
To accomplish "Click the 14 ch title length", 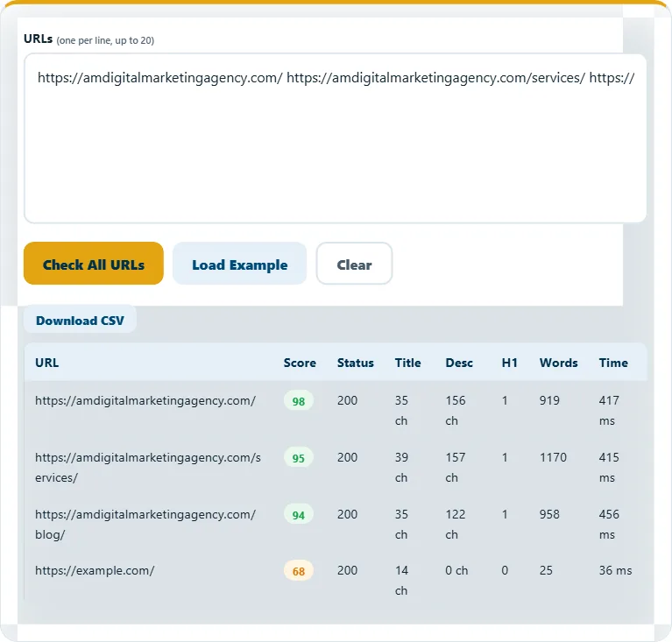I will [x=401, y=581].
